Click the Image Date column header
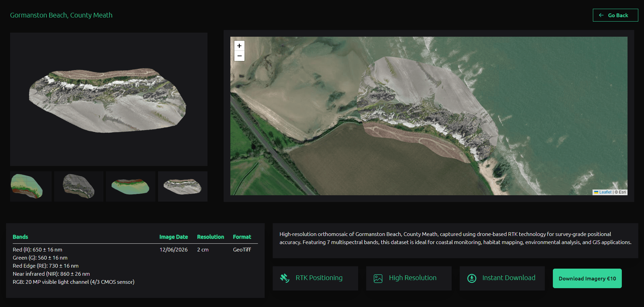This screenshot has height=307, width=644. coord(174,237)
